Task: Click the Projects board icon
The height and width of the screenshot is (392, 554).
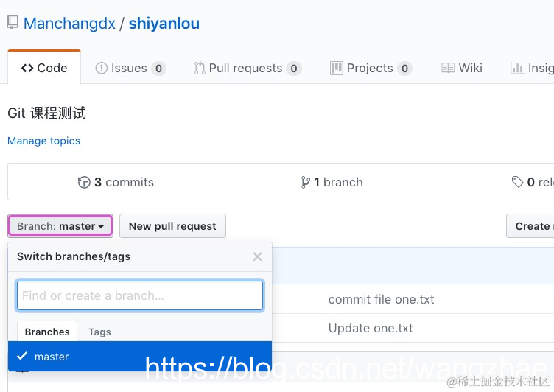Action: 337,68
